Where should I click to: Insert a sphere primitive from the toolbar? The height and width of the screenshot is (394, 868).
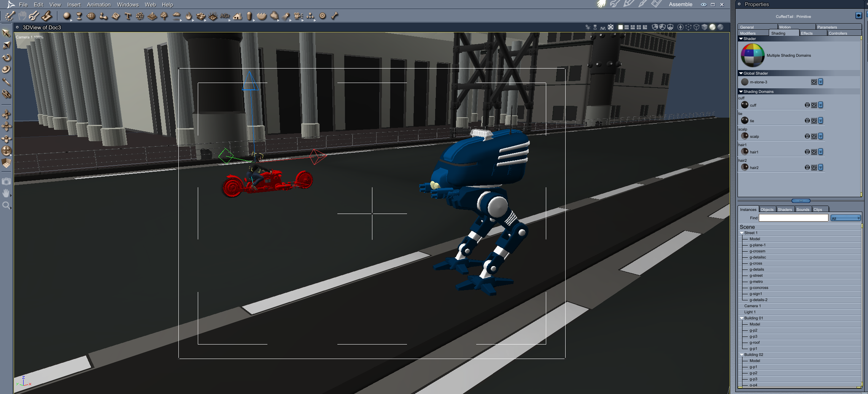67,16
